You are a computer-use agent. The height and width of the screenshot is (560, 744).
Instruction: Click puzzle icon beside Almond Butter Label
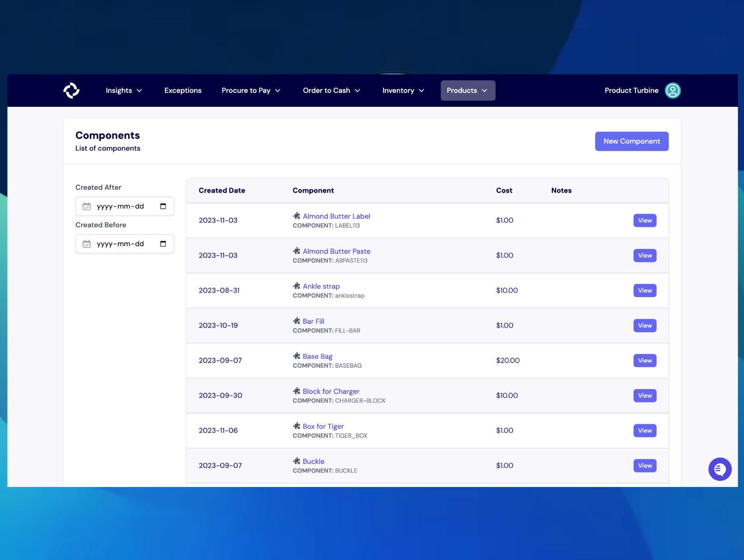tap(297, 216)
